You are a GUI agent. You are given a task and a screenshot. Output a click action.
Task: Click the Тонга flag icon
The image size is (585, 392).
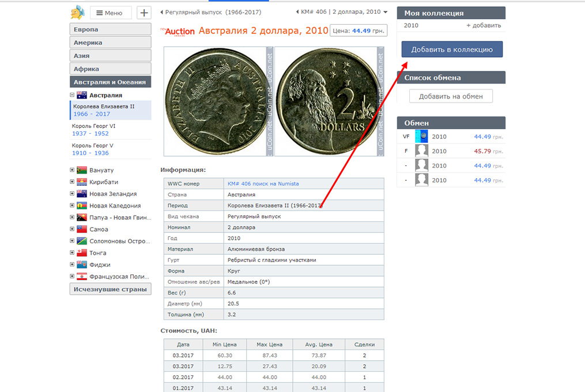click(81, 253)
